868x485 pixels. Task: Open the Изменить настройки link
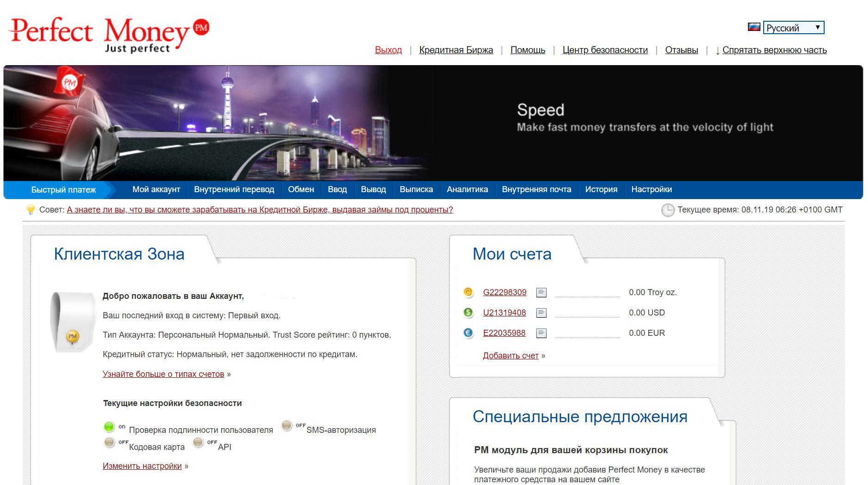tap(142, 466)
